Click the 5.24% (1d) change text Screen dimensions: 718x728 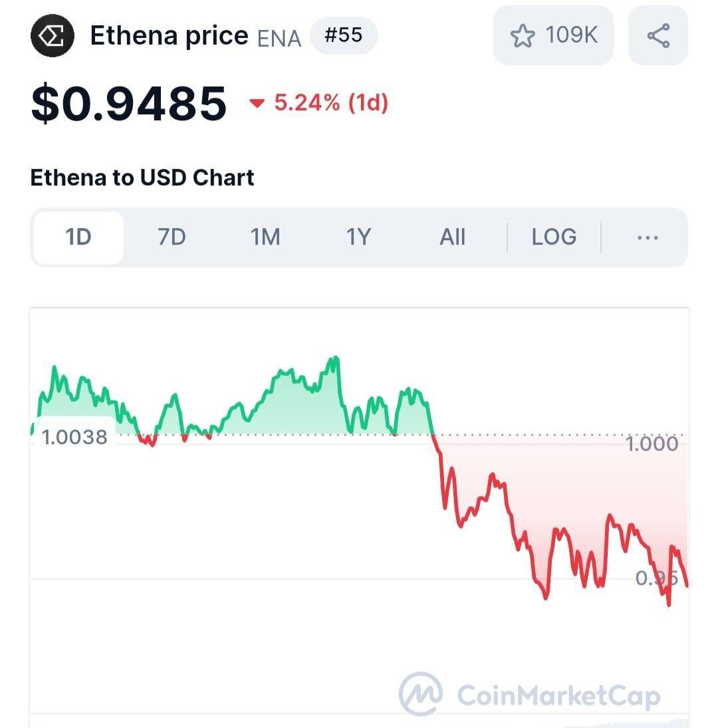pyautogui.click(x=331, y=103)
